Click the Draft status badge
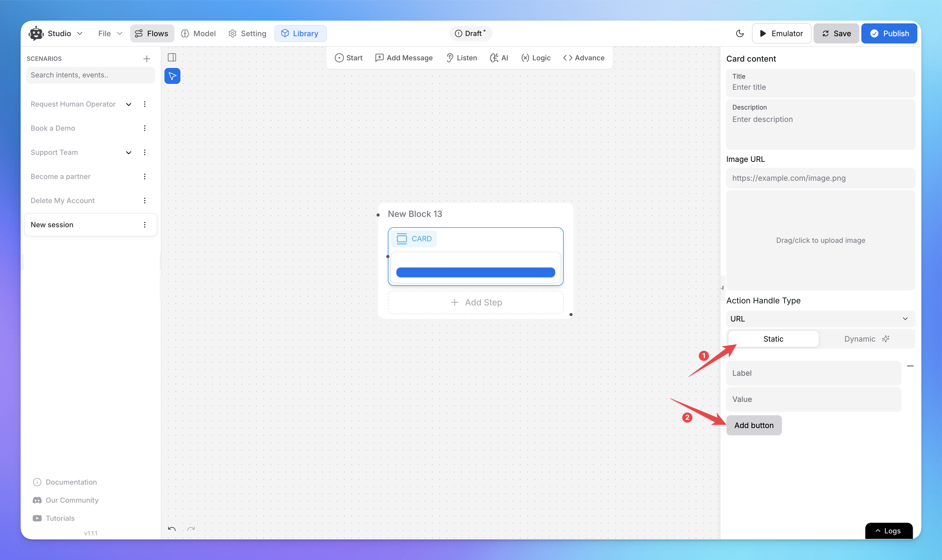This screenshot has height=560, width=942. point(470,33)
